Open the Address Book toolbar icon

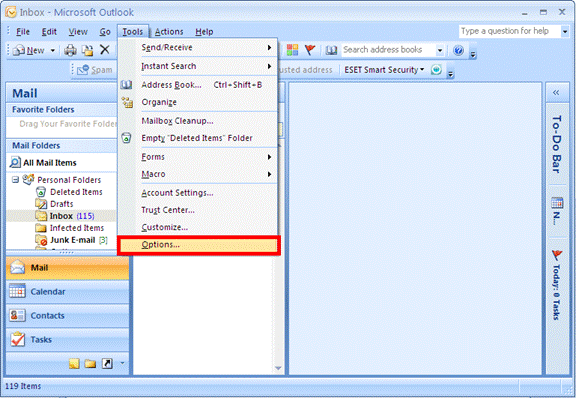pyautogui.click(x=331, y=50)
